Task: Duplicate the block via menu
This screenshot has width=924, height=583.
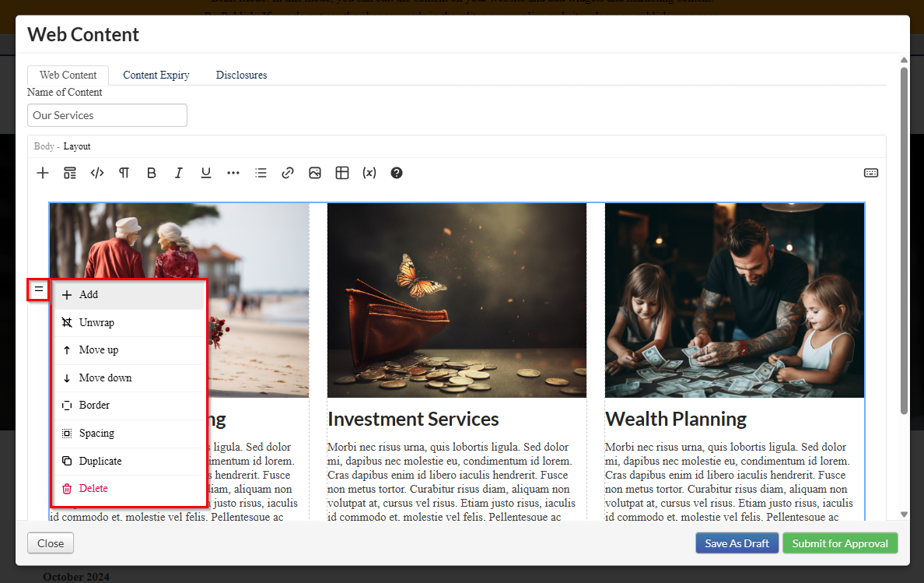Action: point(128,461)
